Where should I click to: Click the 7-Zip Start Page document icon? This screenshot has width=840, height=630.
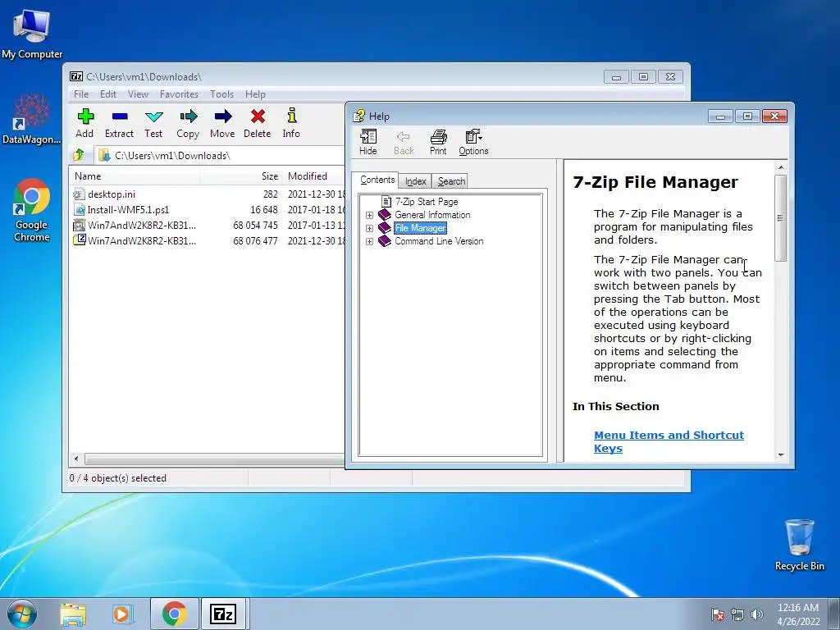[x=386, y=202]
